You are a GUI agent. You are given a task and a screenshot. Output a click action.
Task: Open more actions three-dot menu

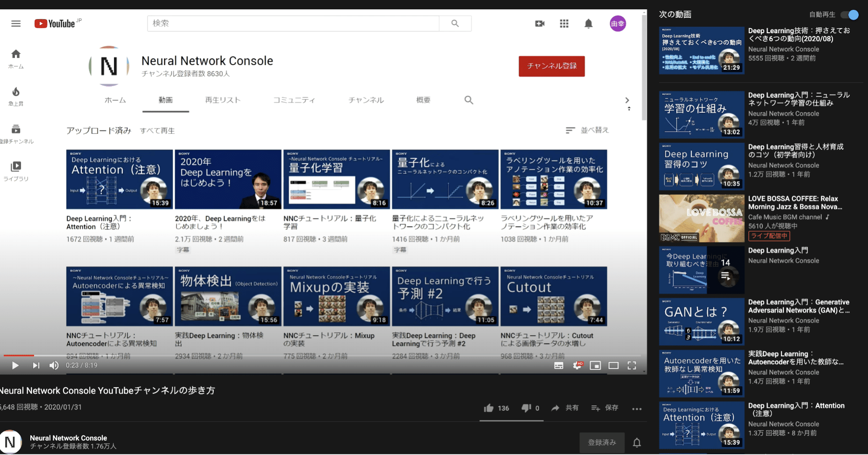637,409
